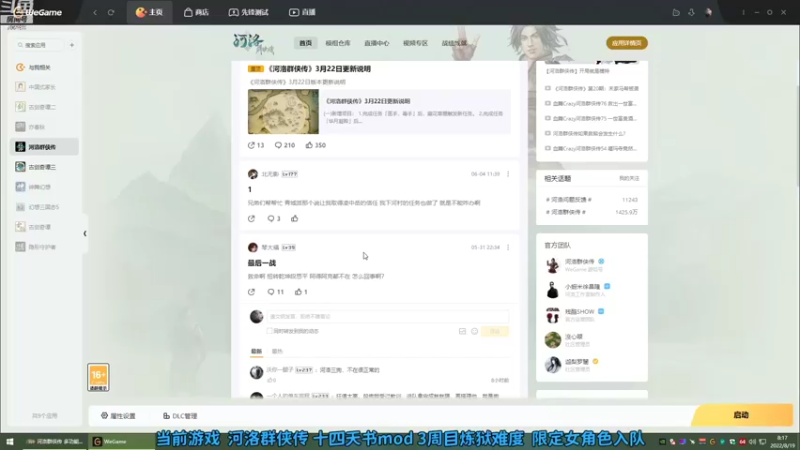Image resolution: width=800 pixels, height=450 pixels.
Task: Launch the game with 启动 button
Action: click(x=742, y=415)
